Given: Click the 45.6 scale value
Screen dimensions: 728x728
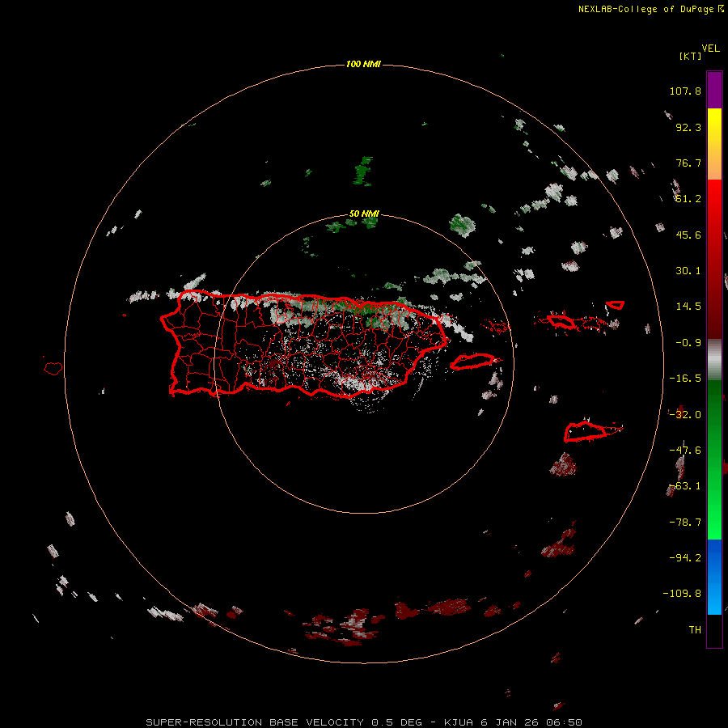Looking at the screenshot, I should (x=688, y=235).
